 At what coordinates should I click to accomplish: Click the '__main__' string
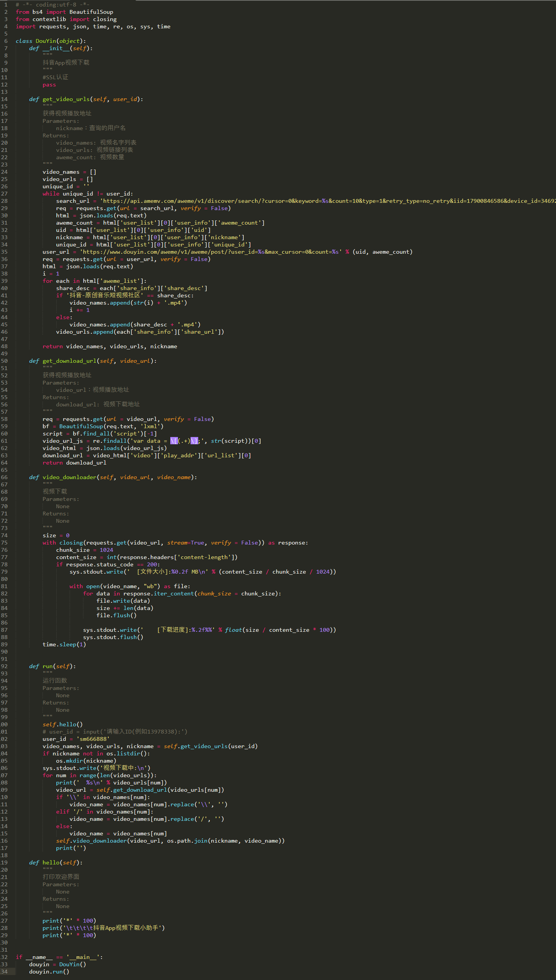[83, 957]
